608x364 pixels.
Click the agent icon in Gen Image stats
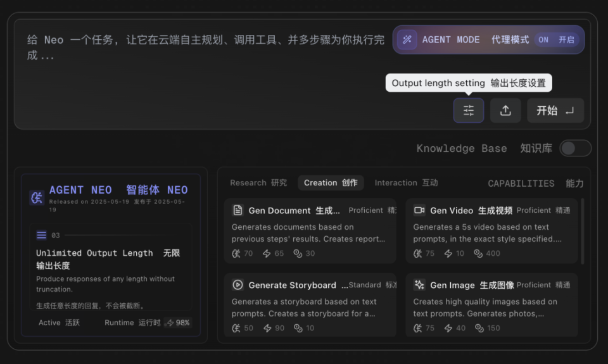pyautogui.click(x=417, y=329)
